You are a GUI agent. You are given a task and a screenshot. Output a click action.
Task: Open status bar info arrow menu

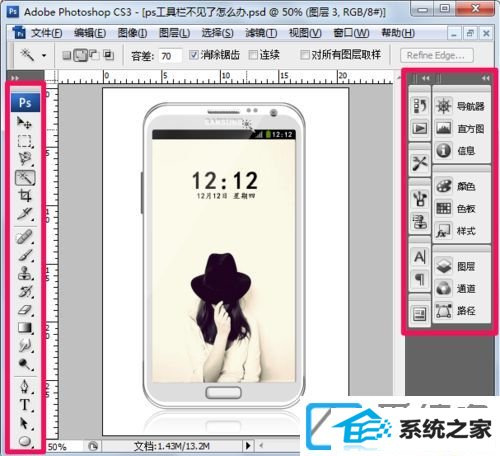pyautogui.click(x=248, y=446)
